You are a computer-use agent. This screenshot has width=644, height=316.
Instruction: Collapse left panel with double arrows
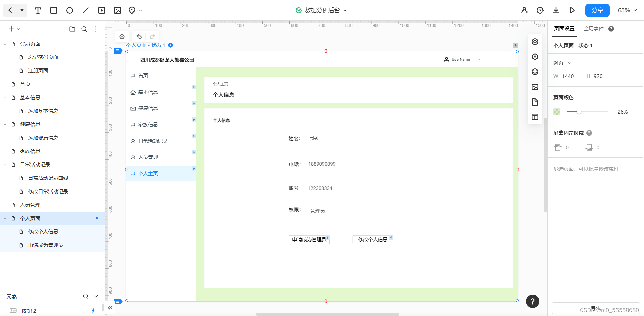[x=110, y=308]
